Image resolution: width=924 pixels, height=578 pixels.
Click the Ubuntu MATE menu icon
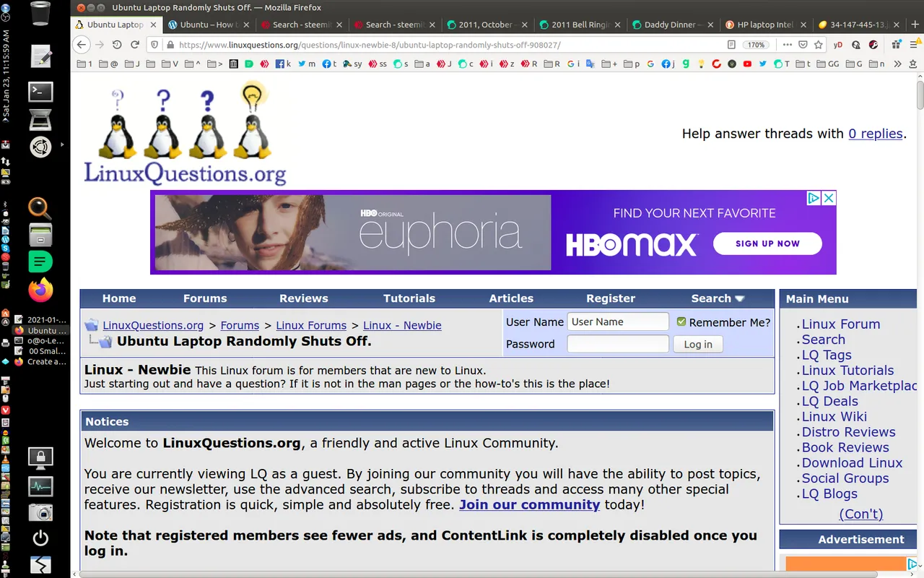40,147
